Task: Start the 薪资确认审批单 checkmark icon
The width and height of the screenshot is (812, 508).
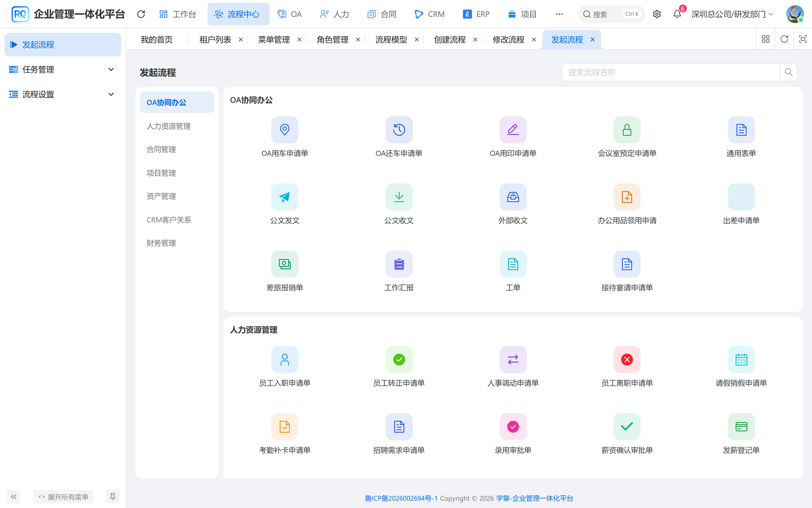Action: coord(627,427)
